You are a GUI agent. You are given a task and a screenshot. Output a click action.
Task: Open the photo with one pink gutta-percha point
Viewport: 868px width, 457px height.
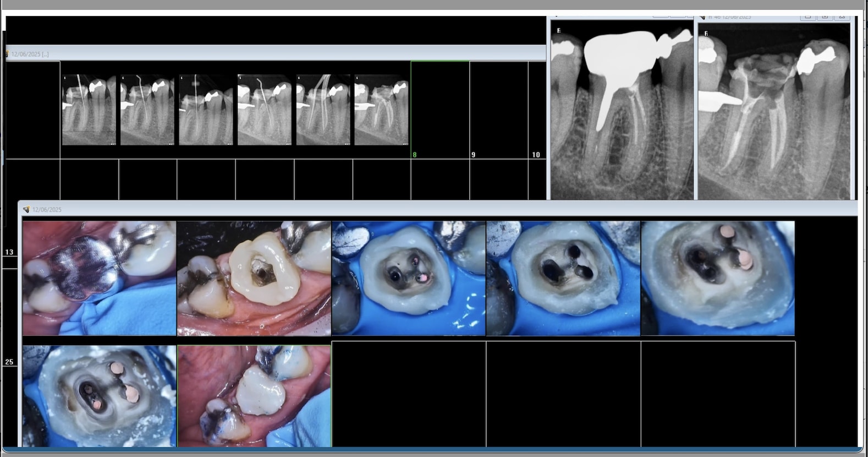(x=409, y=278)
